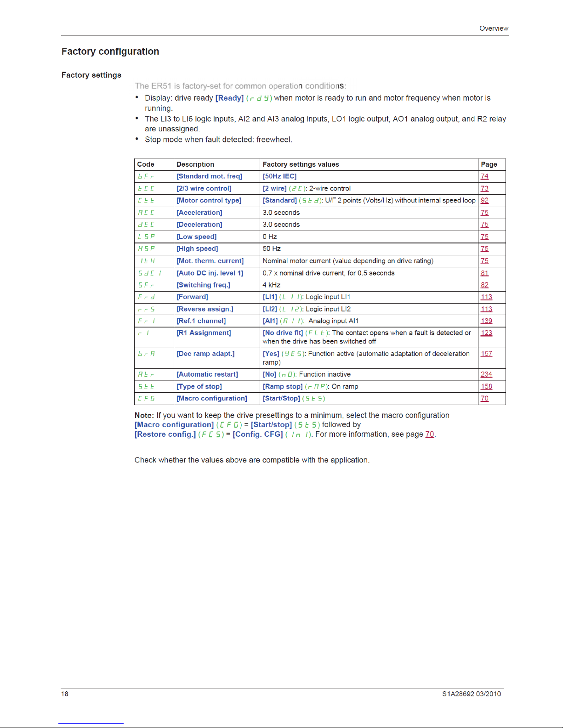
Task: Select the "Description" column header
Action: coord(195,164)
